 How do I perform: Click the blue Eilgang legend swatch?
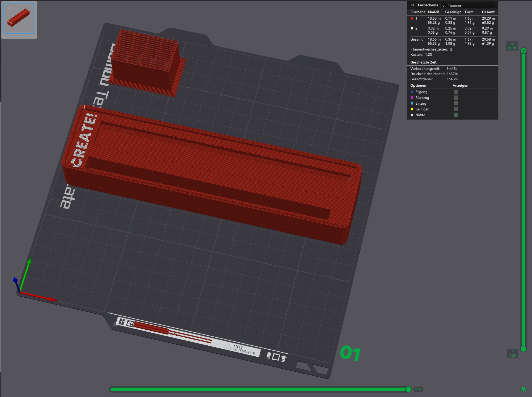point(412,92)
